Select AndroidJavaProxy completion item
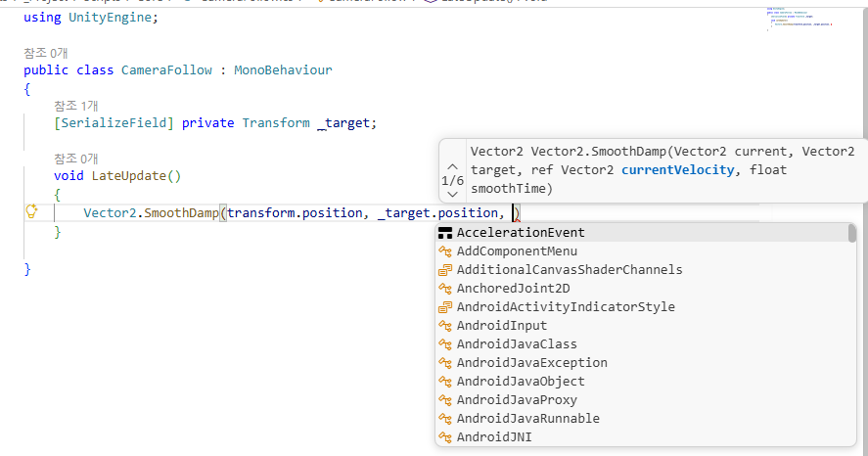 coord(642,400)
